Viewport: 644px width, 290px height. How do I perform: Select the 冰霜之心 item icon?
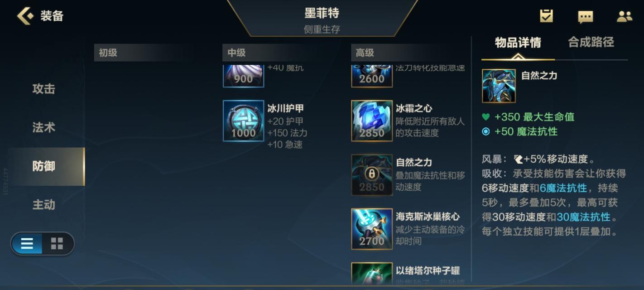[372, 121]
